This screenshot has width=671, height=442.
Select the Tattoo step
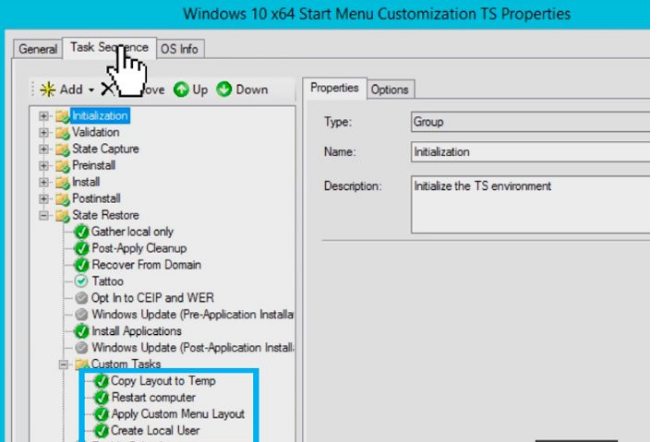point(107,282)
